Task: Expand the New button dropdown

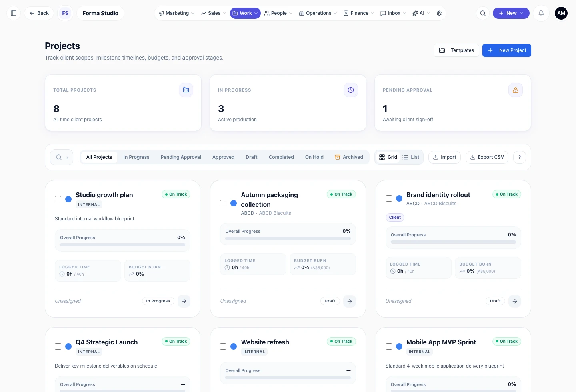Action: (511, 13)
